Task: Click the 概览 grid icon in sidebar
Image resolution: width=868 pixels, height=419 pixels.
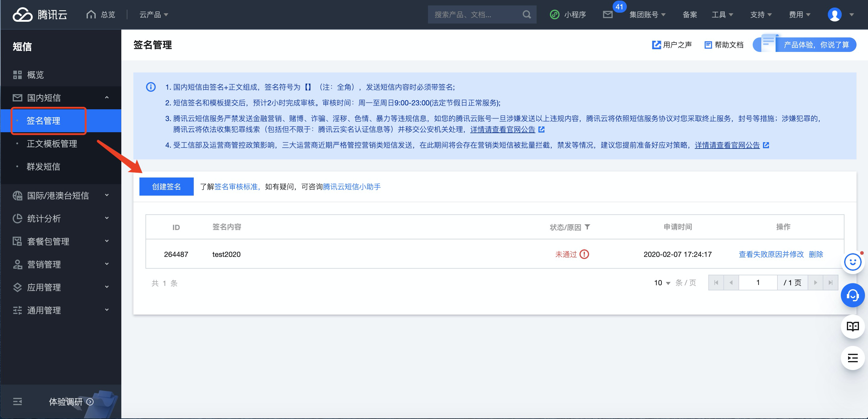Action: click(18, 75)
